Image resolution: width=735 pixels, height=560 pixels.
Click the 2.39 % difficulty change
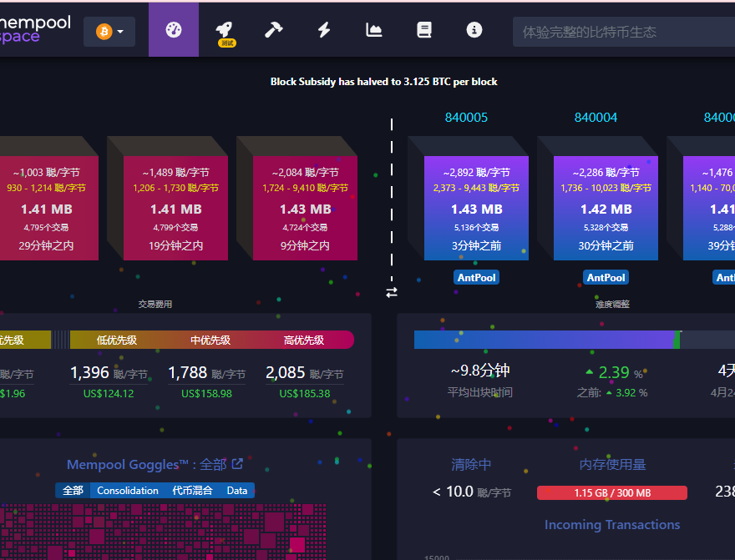point(614,373)
